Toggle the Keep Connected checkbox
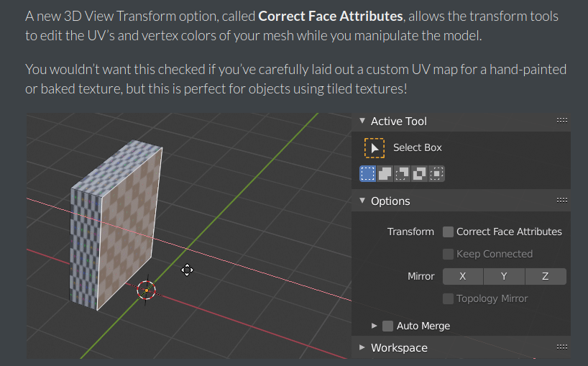The width and height of the screenshot is (588, 366). (448, 255)
